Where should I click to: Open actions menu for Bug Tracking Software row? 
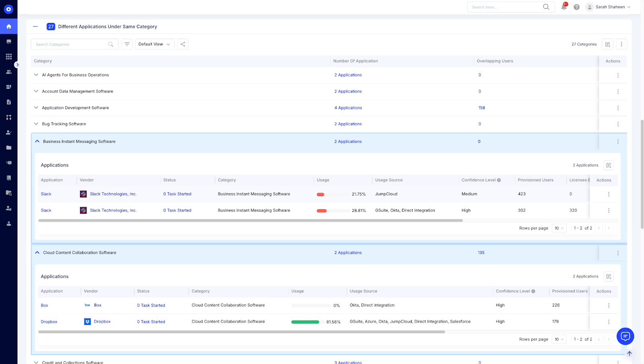[618, 124]
